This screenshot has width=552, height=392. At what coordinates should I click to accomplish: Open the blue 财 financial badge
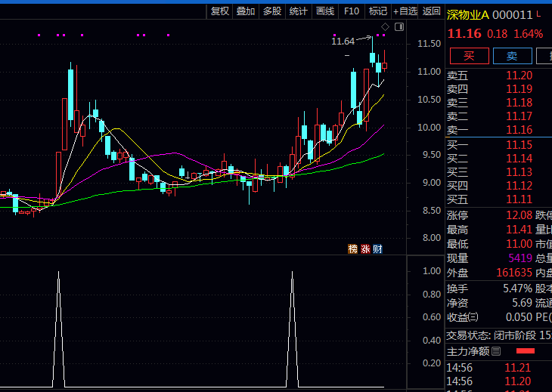[377, 249]
